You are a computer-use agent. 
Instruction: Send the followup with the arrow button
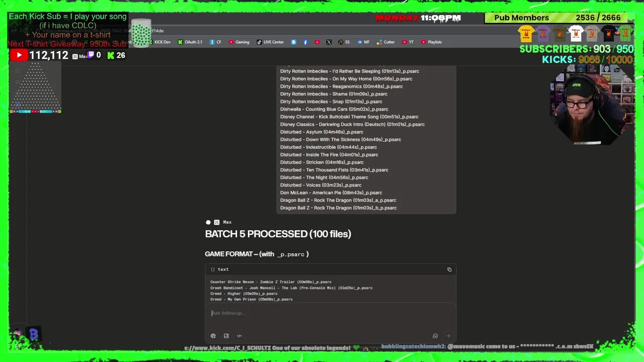pyautogui.click(x=448, y=336)
